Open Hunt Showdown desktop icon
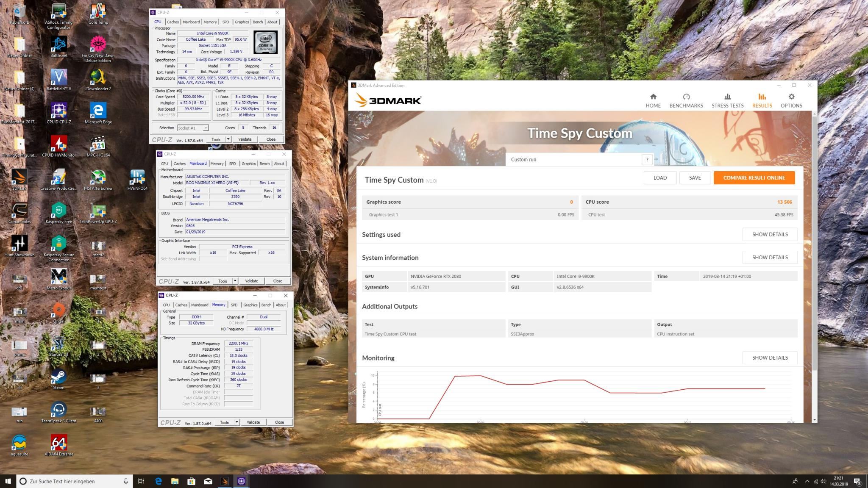868x488 pixels. pos(19,246)
